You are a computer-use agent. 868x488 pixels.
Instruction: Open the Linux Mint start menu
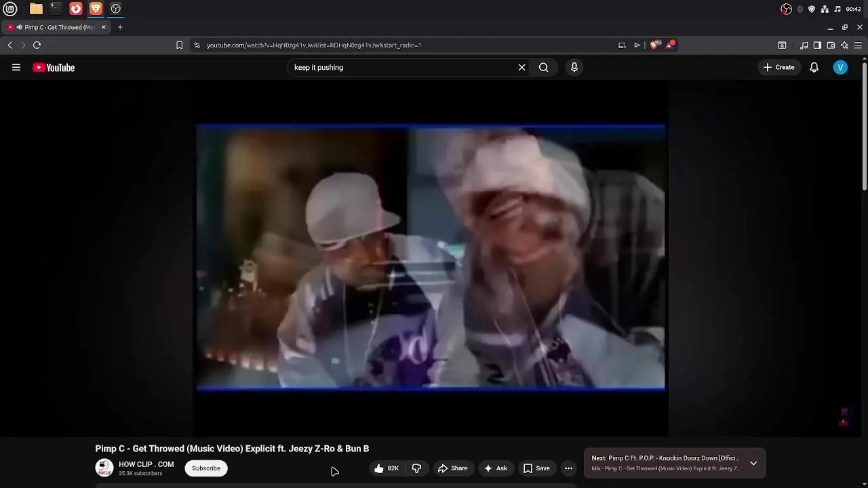point(10,9)
